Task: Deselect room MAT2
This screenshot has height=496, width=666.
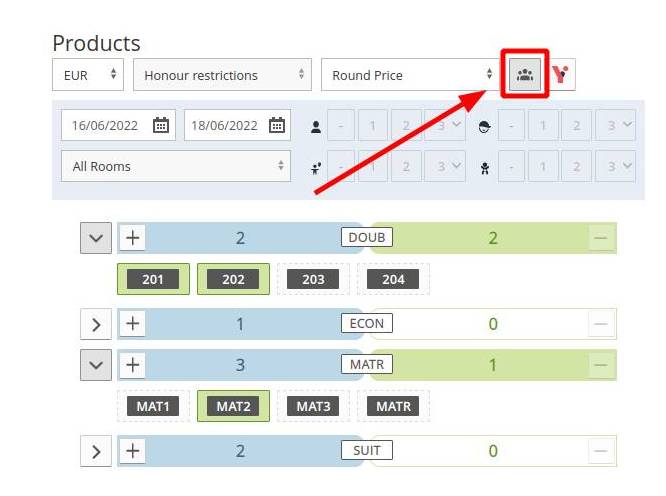Action: tap(233, 406)
